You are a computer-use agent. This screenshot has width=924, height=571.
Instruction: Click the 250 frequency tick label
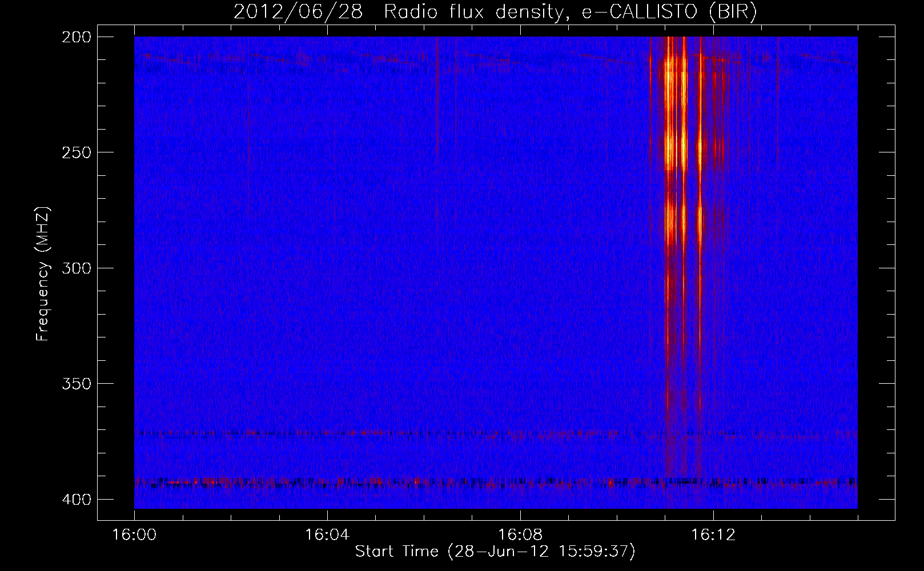pyautogui.click(x=76, y=152)
